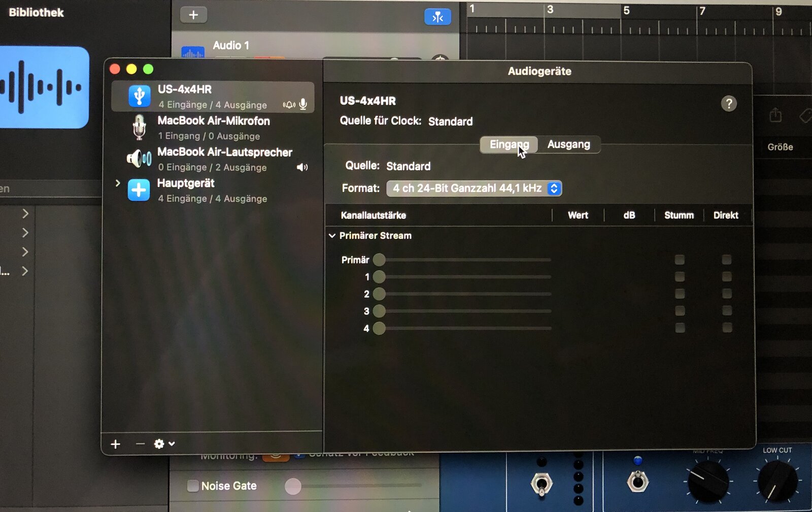812x512 pixels.
Task: Expand the first library category chevron
Action: [25, 214]
